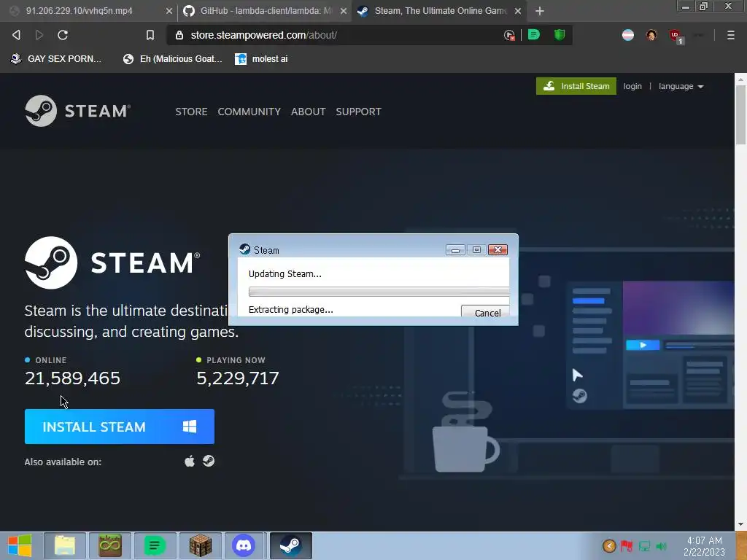Click the playing now count 5,229,717
The height and width of the screenshot is (560, 747).
coord(238,378)
